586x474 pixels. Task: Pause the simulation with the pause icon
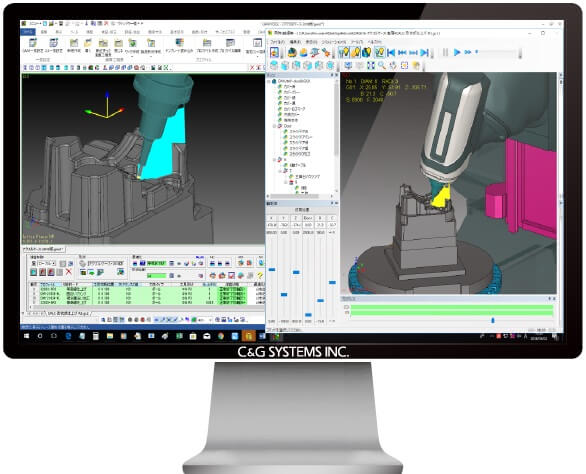[x=445, y=52]
